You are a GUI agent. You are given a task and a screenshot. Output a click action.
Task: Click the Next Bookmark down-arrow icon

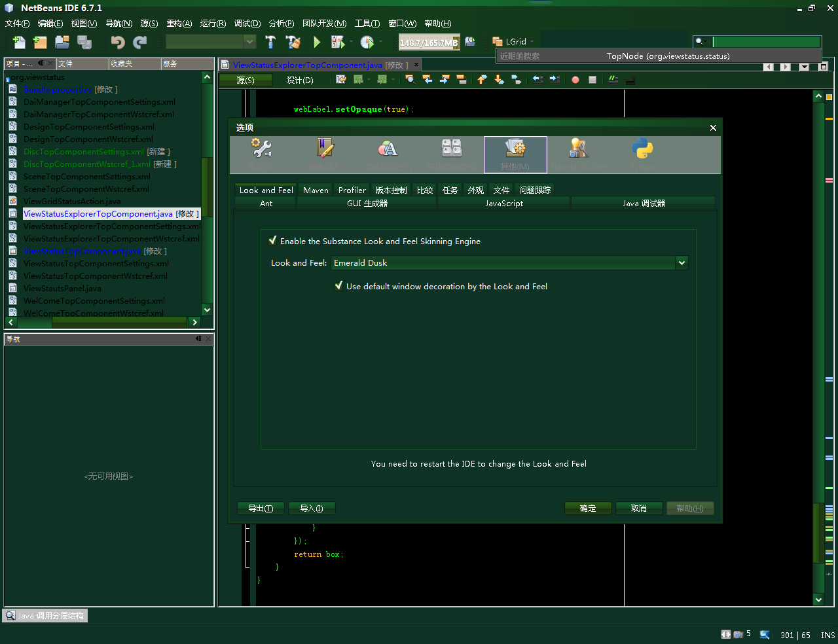499,80
